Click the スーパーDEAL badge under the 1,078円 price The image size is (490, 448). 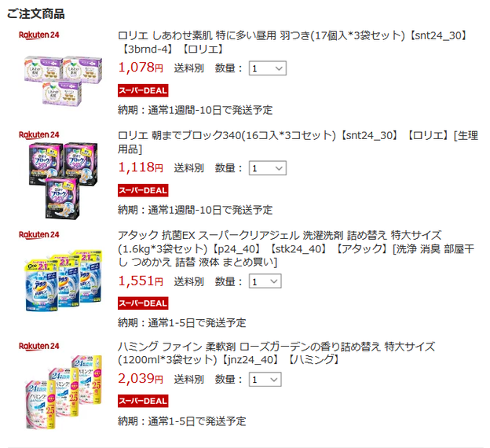point(143,90)
